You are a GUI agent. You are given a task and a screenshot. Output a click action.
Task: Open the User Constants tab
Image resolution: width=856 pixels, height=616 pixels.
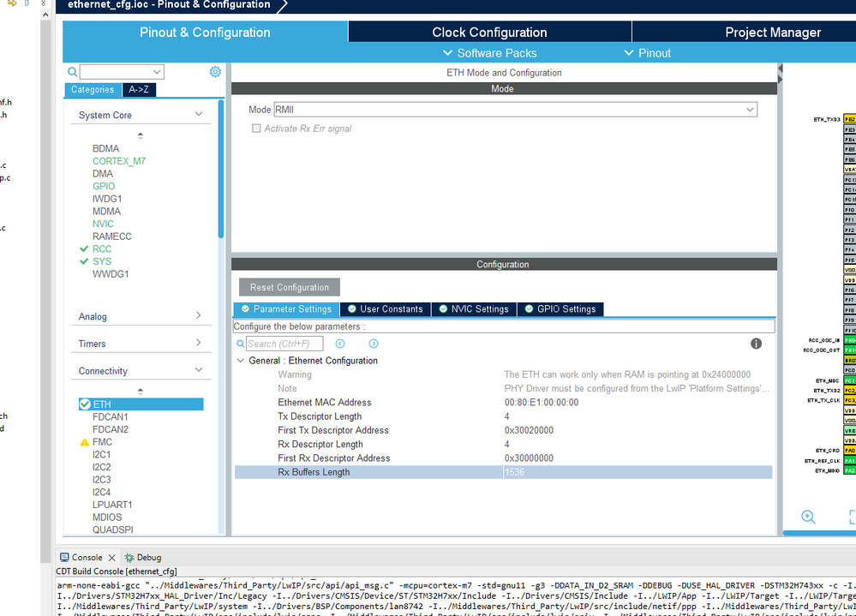(x=386, y=308)
